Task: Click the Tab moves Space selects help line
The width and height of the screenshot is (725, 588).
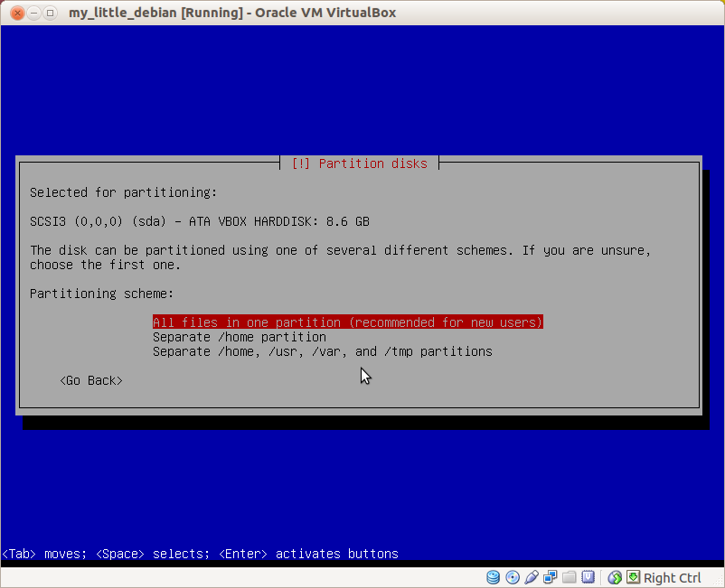Action: (200, 554)
